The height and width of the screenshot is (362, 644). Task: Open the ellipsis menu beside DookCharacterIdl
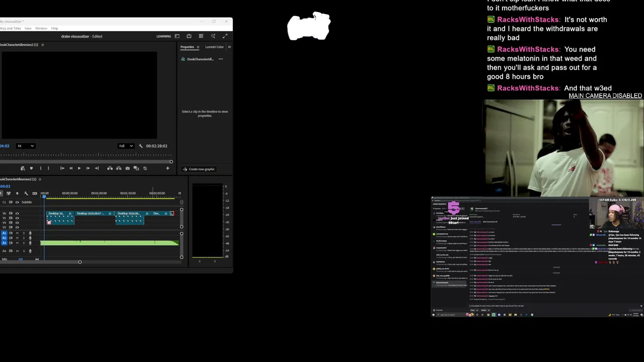click(220, 59)
